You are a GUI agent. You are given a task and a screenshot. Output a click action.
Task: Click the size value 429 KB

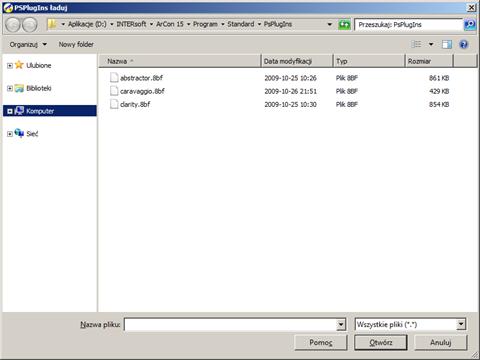tap(439, 91)
